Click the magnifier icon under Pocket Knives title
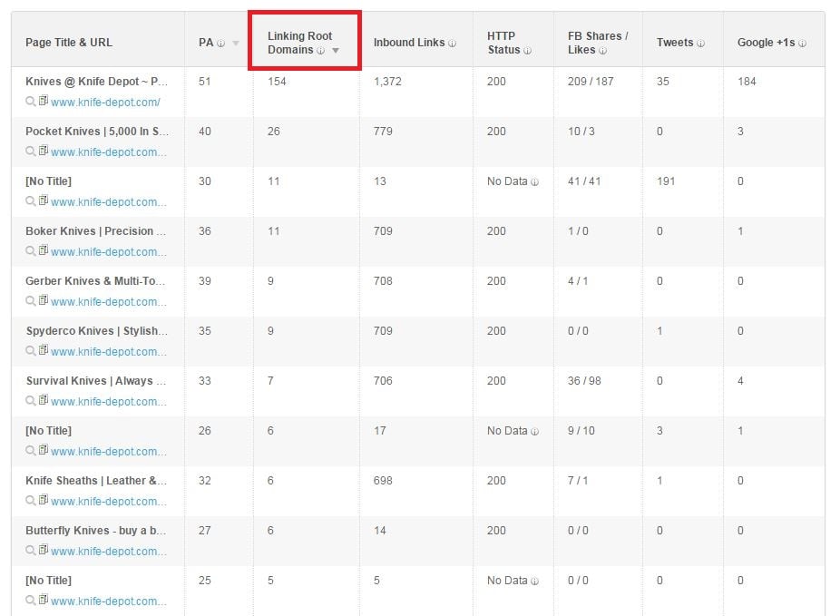This screenshot has height=616, width=840. pos(31,152)
